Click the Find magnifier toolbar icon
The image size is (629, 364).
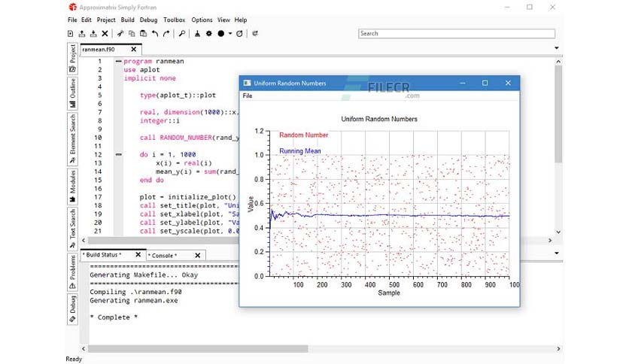pyautogui.click(x=182, y=34)
